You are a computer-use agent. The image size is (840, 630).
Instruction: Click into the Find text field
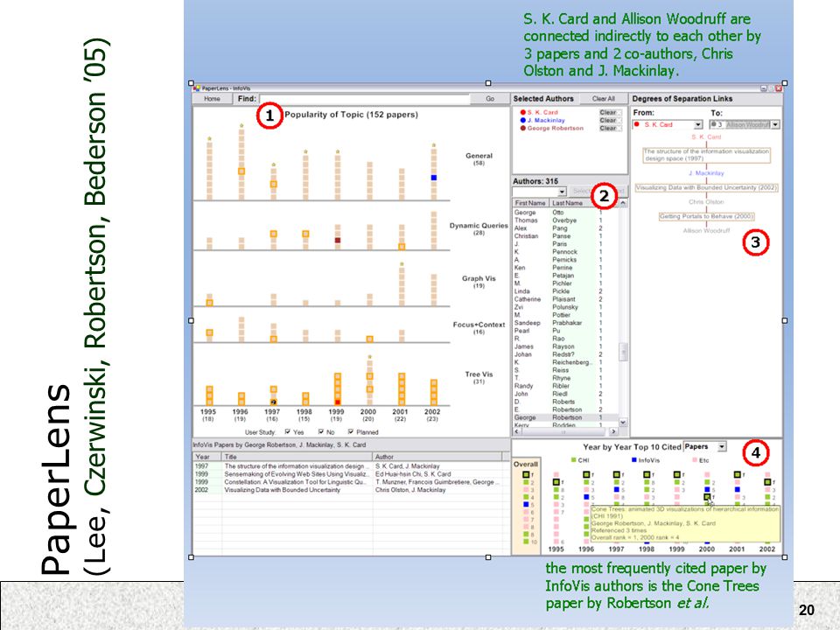(364, 99)
